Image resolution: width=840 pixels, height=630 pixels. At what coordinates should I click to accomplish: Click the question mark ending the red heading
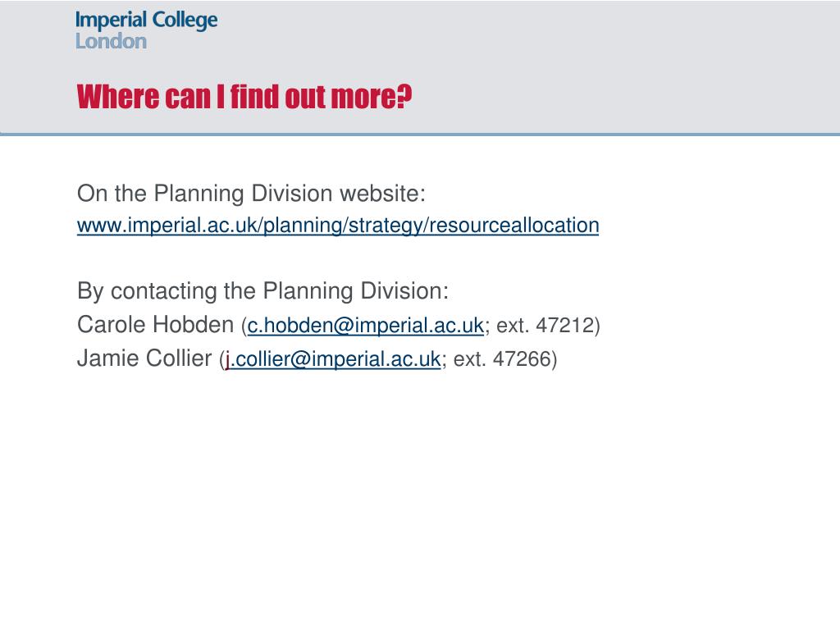(x=405, y=97)
